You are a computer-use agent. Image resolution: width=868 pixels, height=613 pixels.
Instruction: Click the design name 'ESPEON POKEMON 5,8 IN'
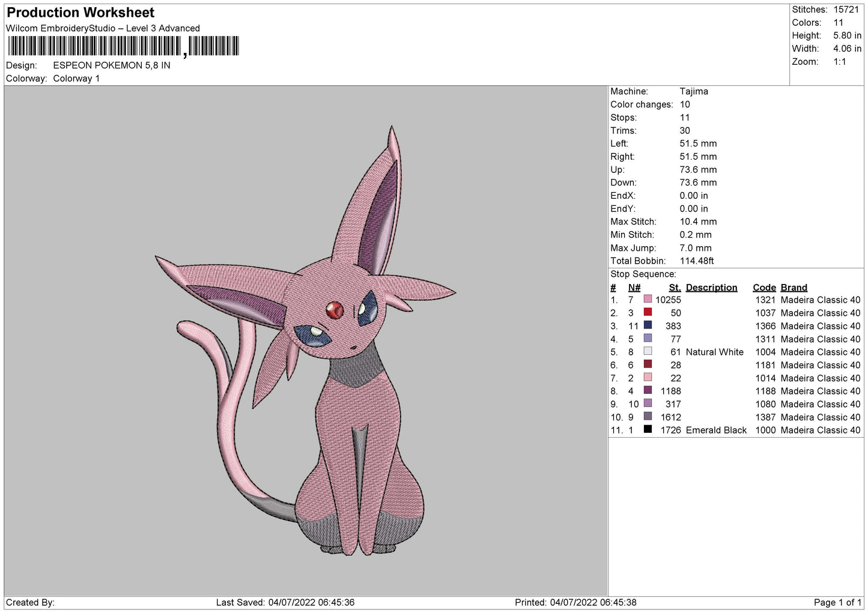(112, 65)
